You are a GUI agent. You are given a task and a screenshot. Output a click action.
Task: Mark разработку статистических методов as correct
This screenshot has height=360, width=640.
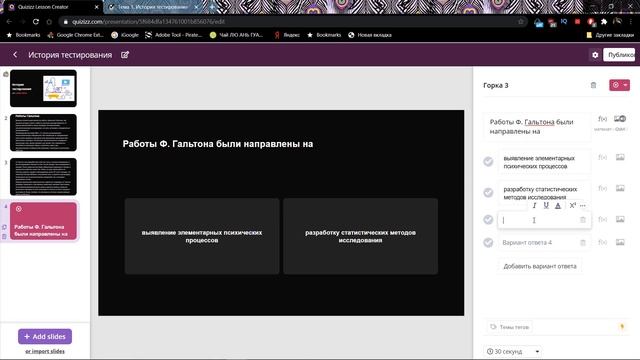coord(488,192)
